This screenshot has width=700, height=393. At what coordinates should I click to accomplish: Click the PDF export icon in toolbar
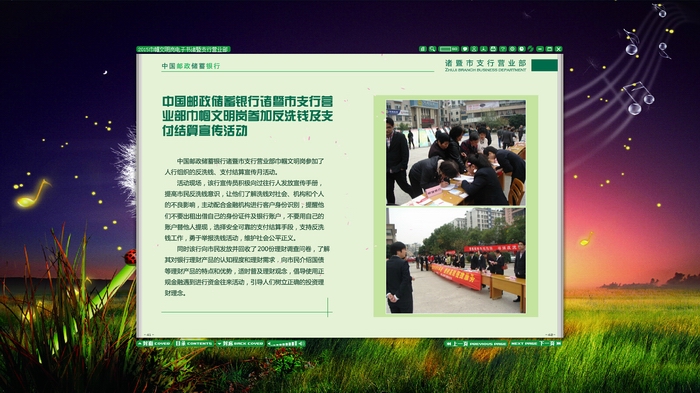tap(483, 49)
